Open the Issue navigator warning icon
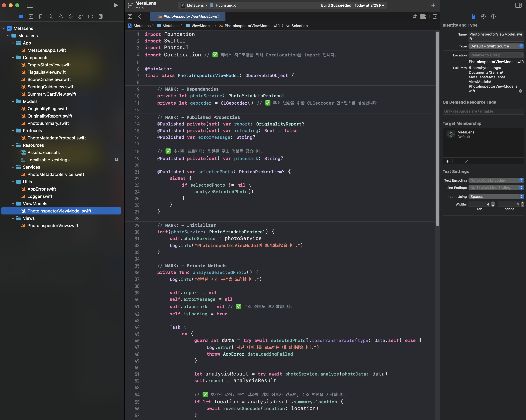Screen dimensions: 526x420 [61, 17]
